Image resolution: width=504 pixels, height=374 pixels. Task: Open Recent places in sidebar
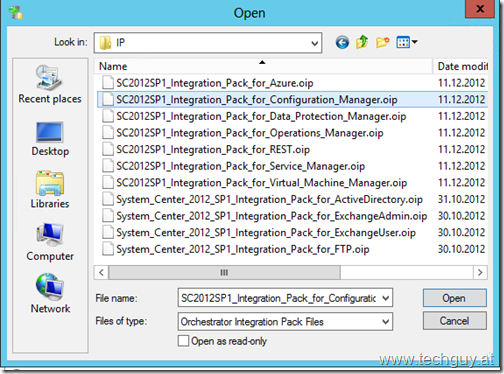click(50, 85)
